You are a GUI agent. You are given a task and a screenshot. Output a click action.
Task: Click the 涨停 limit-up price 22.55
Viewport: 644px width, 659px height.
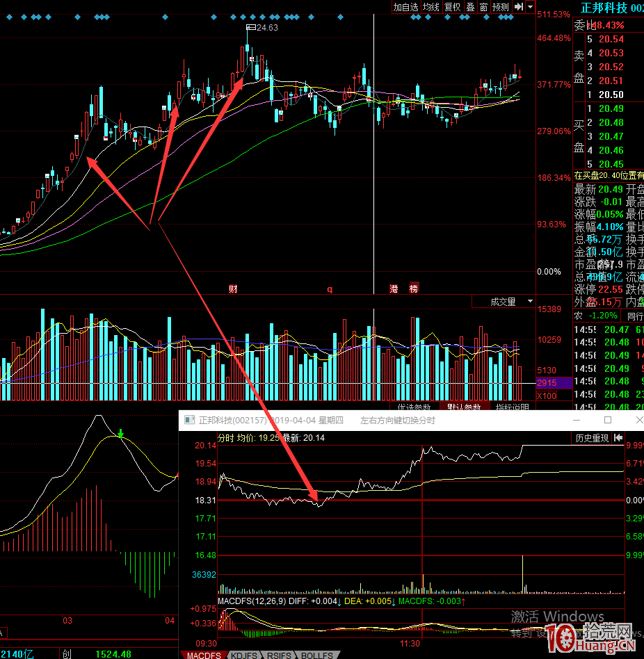(611, 290)
